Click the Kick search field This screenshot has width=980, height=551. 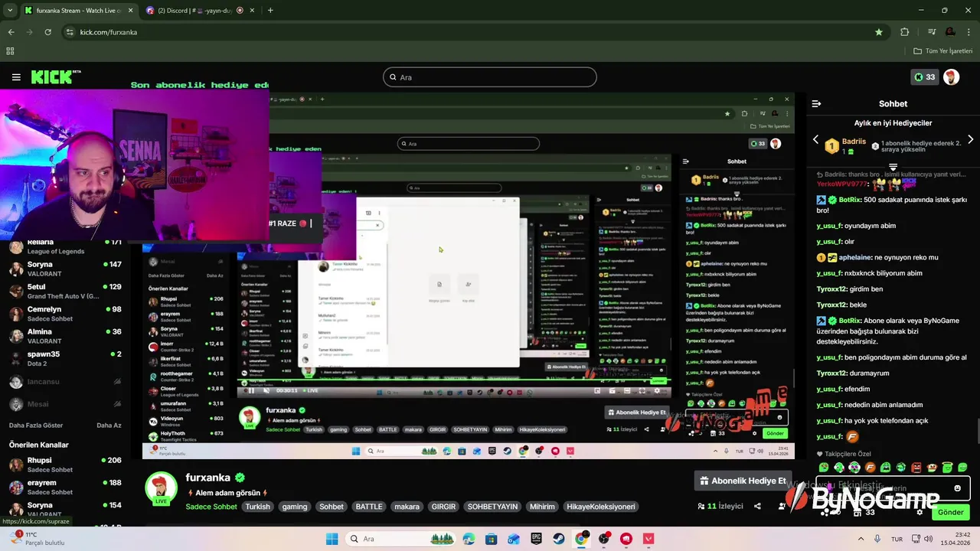(490, 77)
